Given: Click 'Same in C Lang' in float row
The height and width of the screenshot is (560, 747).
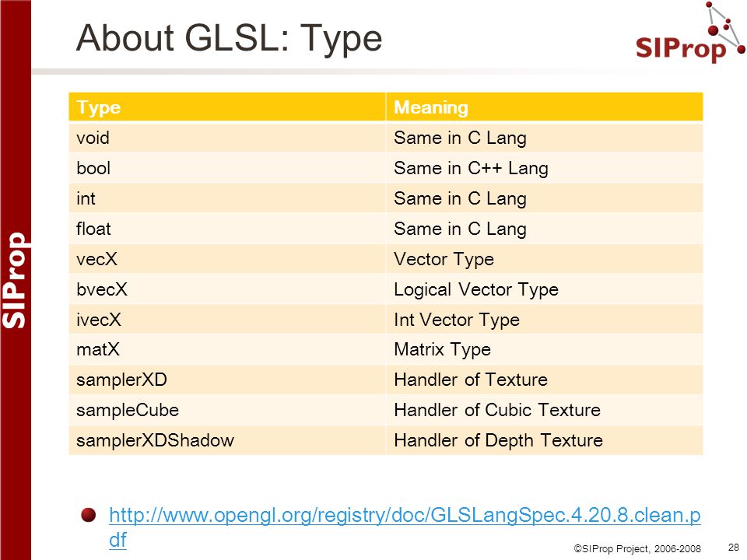Looking at the screenshot, I should [x=545, y=229].
